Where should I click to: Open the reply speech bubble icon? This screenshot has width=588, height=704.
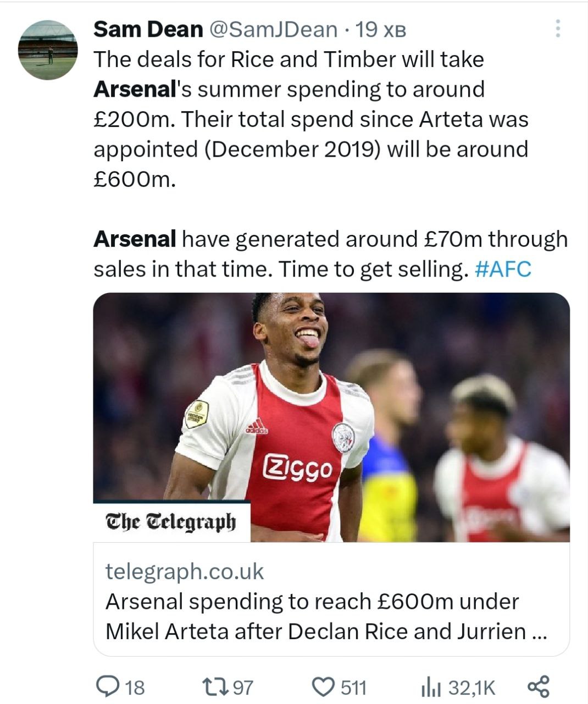click(x=105, y=686)
